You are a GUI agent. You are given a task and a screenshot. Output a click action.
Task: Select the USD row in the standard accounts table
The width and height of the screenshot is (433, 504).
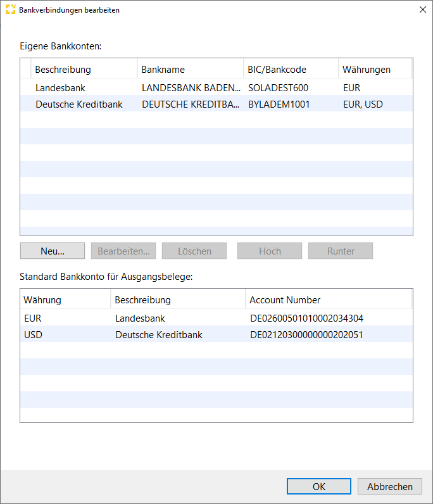[216, 334]
